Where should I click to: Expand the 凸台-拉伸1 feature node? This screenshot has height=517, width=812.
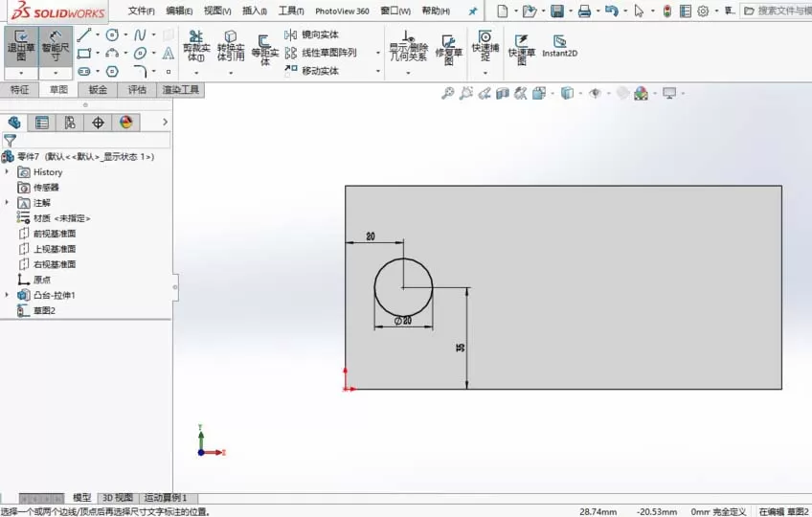pos(7,295)
